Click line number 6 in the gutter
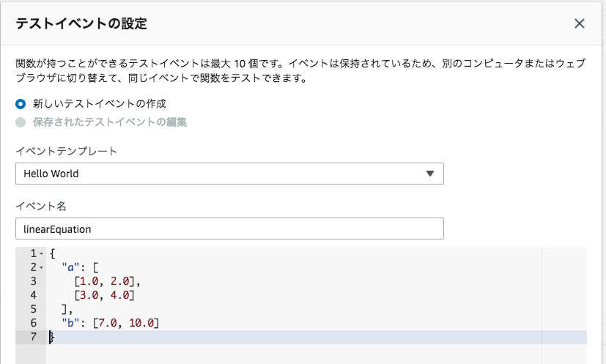The height and width of the screenshot is (364, 606). click(33, 322)
